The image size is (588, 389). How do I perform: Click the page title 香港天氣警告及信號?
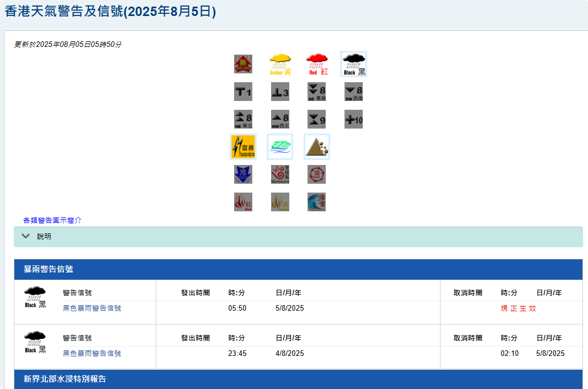coord(110,11)
